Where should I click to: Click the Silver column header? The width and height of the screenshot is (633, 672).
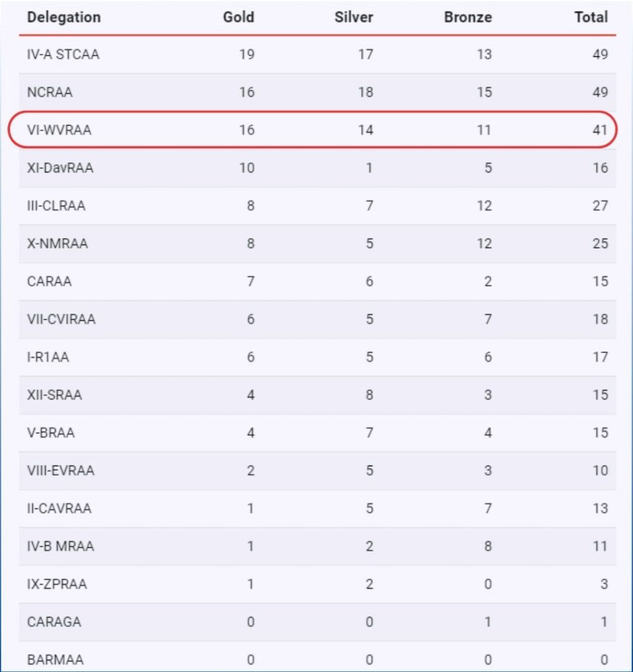pos(354,17)
